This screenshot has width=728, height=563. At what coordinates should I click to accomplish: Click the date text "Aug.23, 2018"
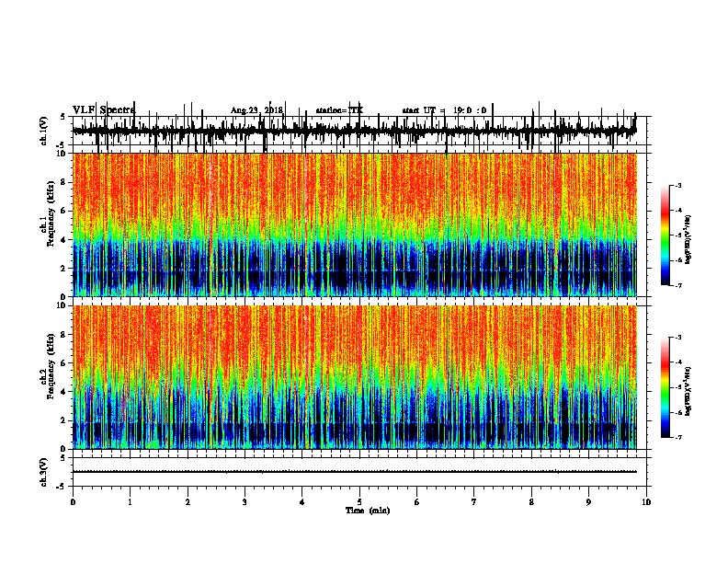(256, 110)
